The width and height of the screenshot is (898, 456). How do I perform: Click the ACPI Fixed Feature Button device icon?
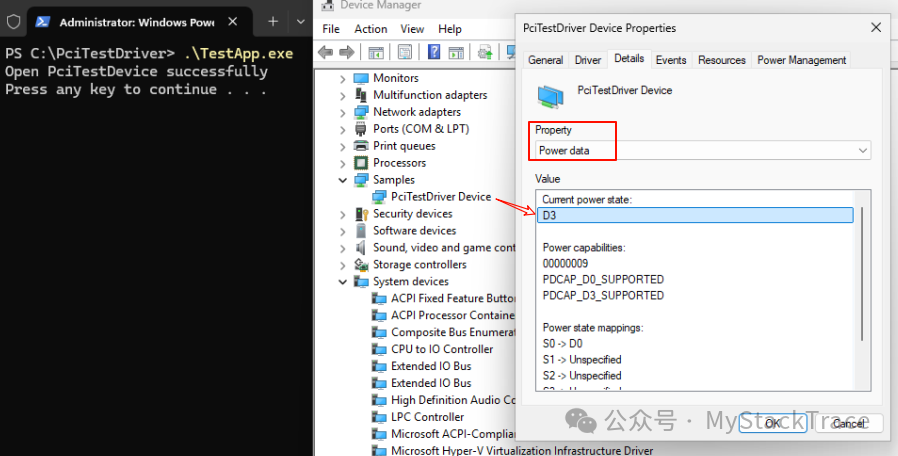coord(379,298)
